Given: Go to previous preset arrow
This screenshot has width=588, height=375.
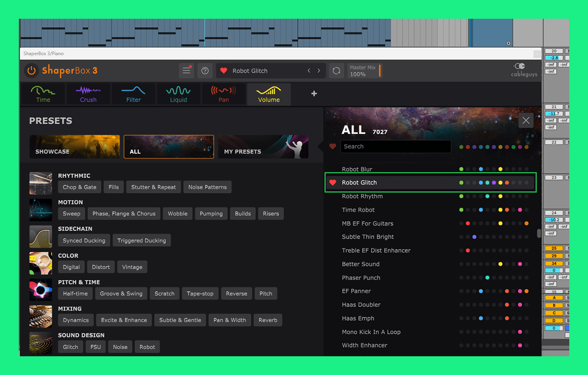Looking at the screenshot, I should coord(309,71).
